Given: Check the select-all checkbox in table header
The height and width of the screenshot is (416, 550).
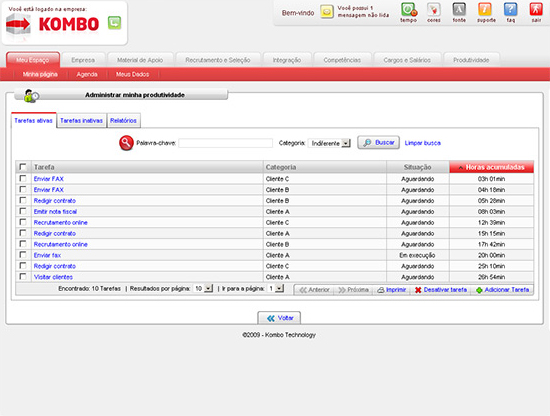Looking at the screenshot, I should click(x=23, y=167).
